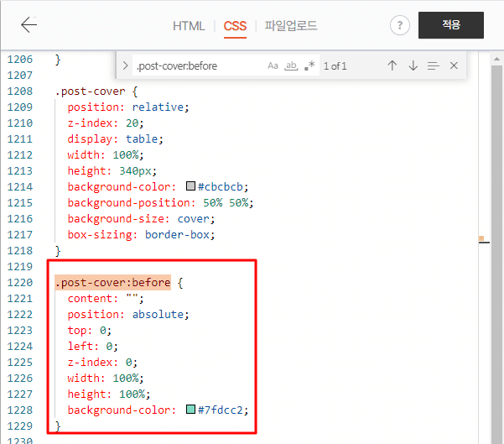Click the #7fdcc2 color swatch
Screen dimensions: 504x444
pos(190,410)
